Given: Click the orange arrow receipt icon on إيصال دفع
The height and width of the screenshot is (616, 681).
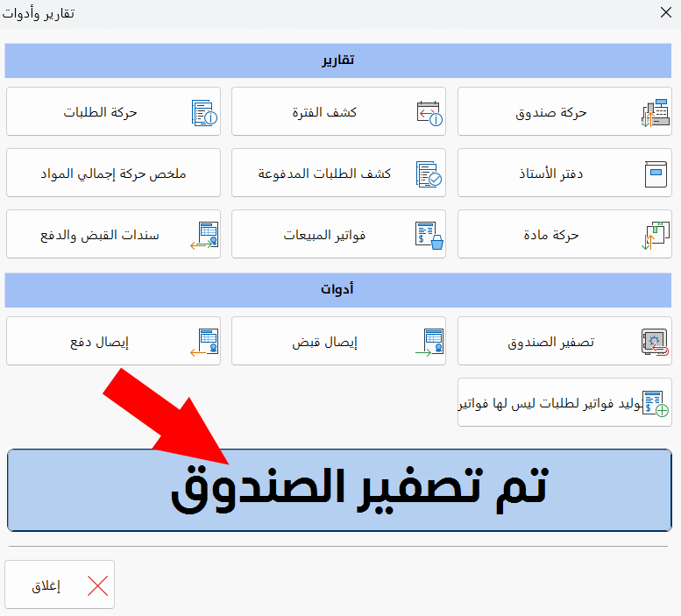Looking at the screenshot, I should click(204, 342).
